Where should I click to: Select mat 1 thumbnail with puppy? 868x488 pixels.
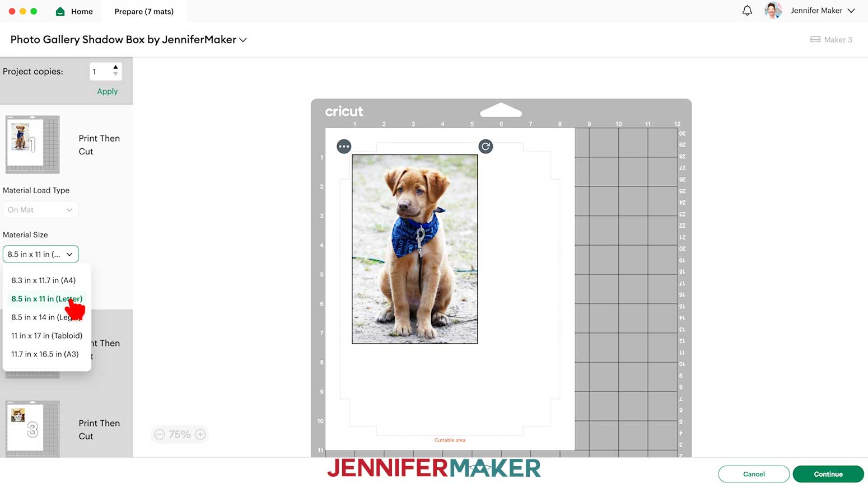click(32, 144)
